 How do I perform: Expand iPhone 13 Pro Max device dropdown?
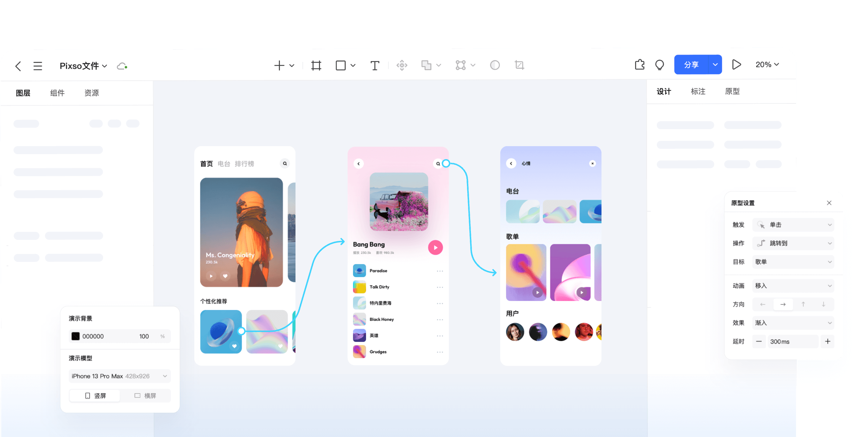[x=119, y=376]
